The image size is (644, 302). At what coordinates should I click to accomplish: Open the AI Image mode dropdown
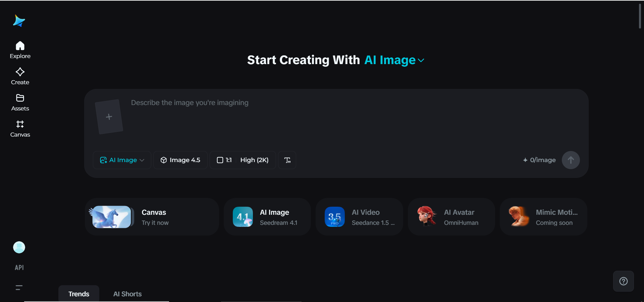point(122,160)
